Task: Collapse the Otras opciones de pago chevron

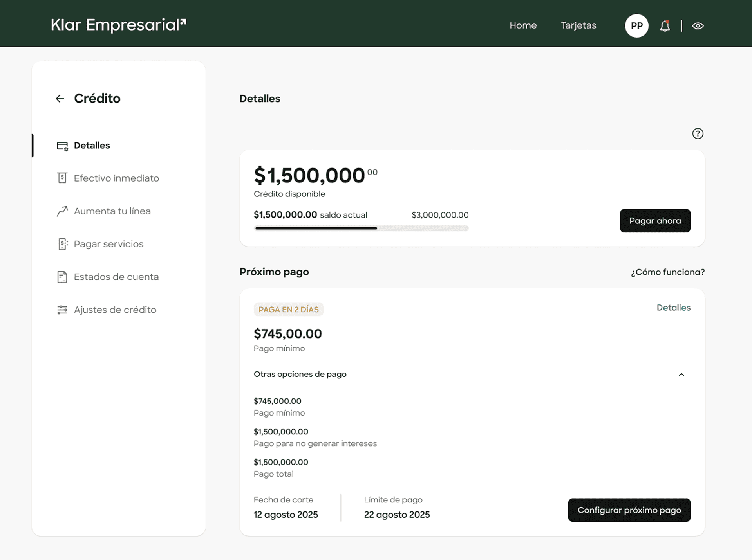Action: pyautogui.click(x=681, y=375)
